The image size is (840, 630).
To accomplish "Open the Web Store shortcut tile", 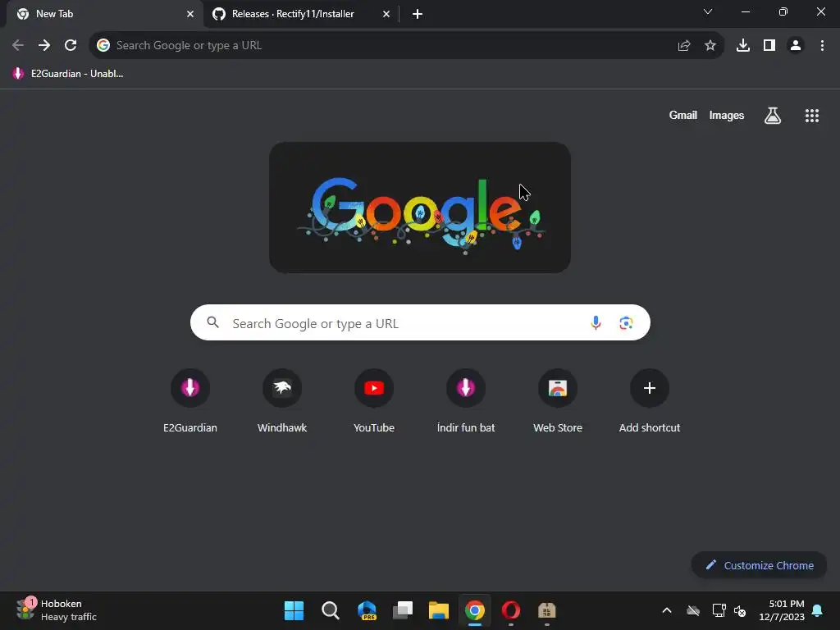I will pyautogui.click(x=558, y=402).
